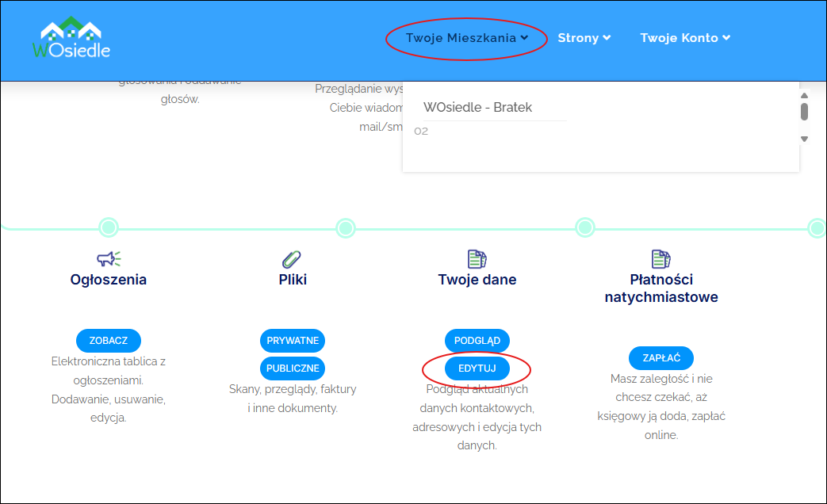Open PUBLICZNE files
The height and width of the screenshot is (504, 827).
click(x=293, y=368)
